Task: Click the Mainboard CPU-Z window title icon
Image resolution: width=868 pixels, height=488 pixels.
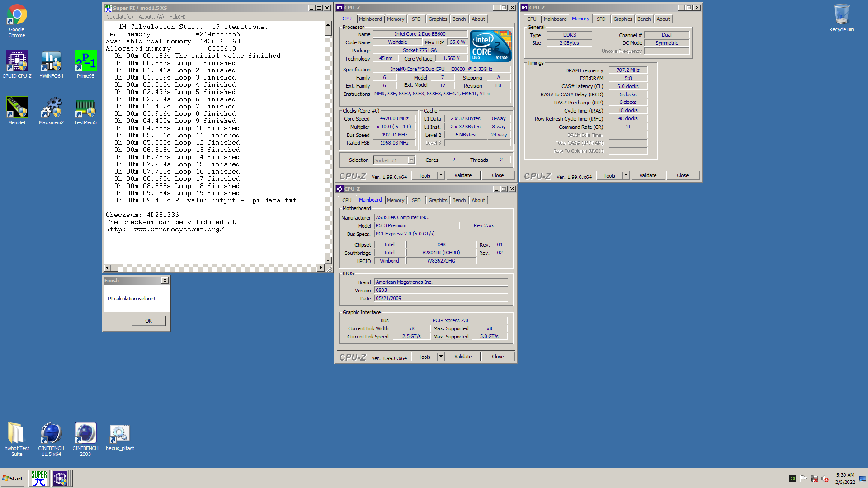Action: pos(340,189)
